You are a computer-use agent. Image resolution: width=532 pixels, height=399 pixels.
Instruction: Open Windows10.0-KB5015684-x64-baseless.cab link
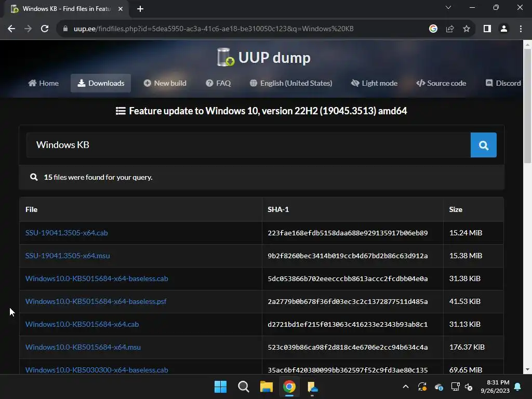[x=97, y=278]
